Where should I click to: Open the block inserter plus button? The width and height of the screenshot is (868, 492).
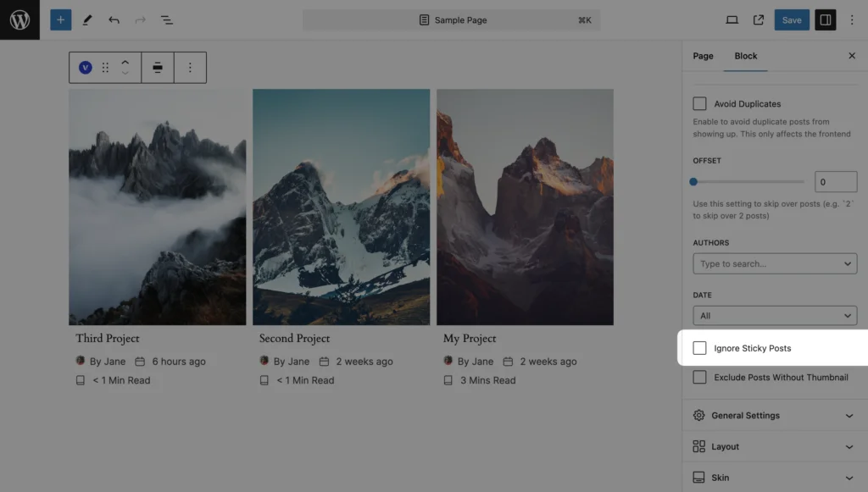coord(61,20)
